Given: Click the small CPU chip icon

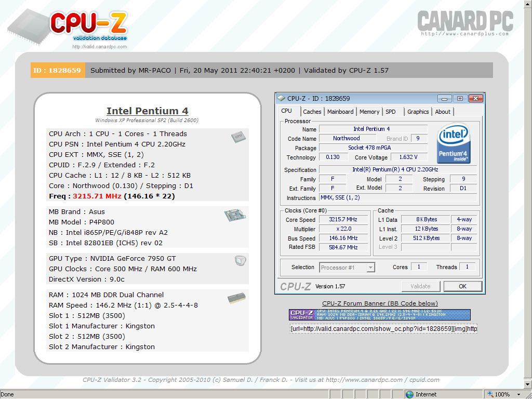Looking at the screenshot, I should 238,137.
